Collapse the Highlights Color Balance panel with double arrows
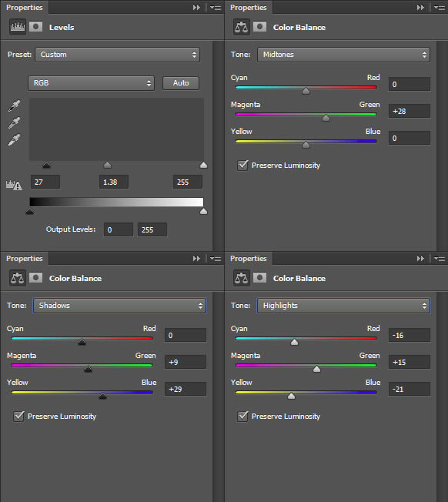Image resolution: width=448 pixels, height=502 pixels. pos(420,258)
